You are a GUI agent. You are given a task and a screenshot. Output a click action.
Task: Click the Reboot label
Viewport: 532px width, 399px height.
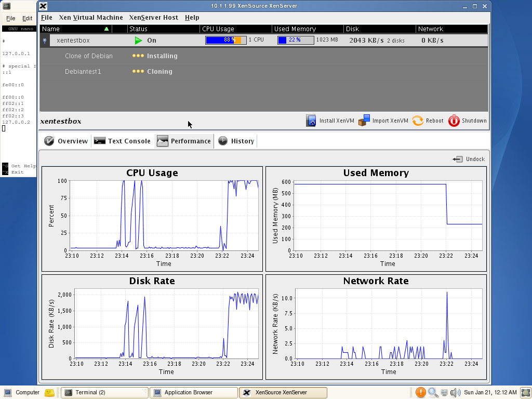(435, 121)
